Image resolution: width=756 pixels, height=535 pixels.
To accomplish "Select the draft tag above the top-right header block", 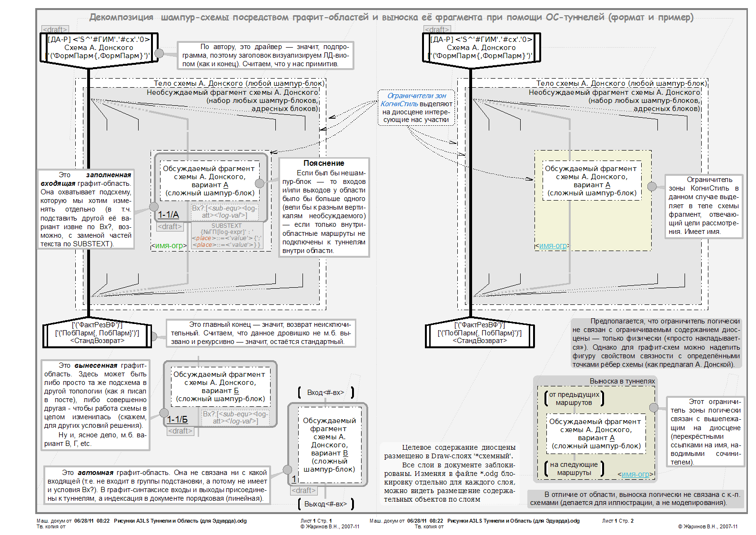I will [437, 30].
